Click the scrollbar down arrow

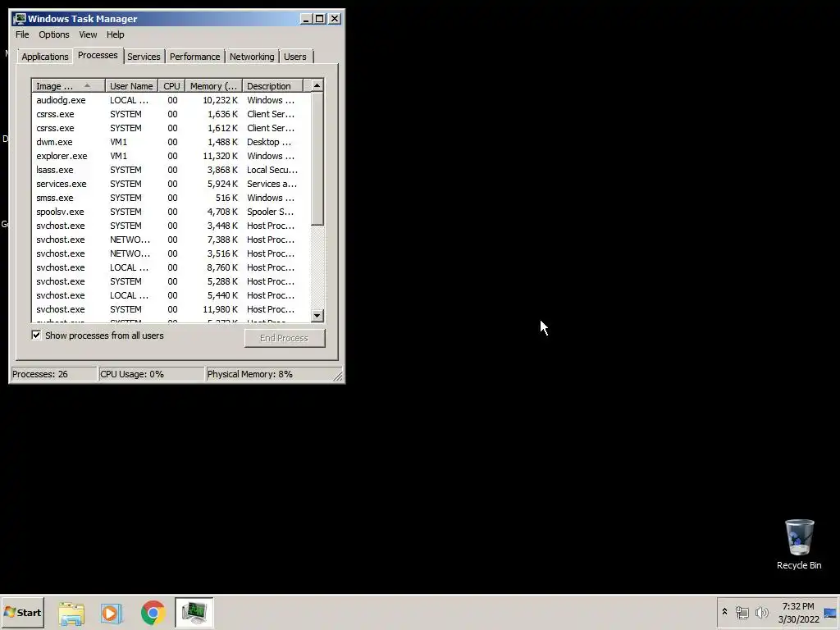click(x=317, y=316)
